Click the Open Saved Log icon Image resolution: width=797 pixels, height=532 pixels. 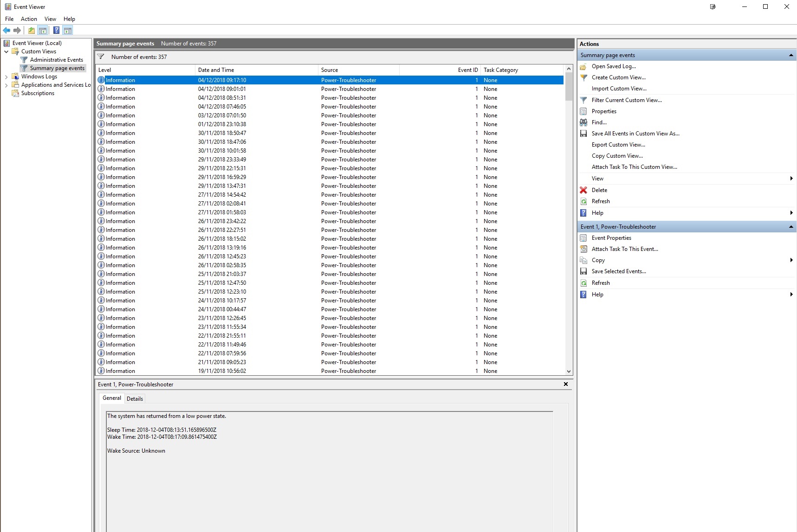click(583, 66)
